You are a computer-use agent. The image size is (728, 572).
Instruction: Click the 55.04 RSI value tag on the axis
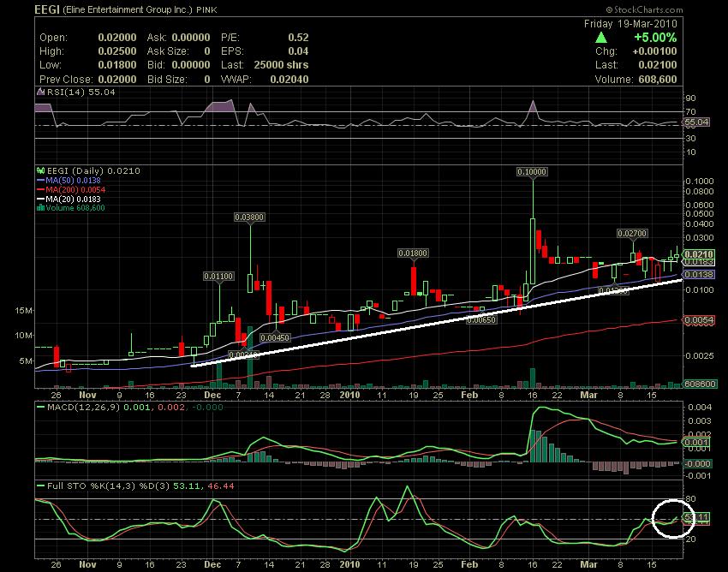[x=696, y=122]
